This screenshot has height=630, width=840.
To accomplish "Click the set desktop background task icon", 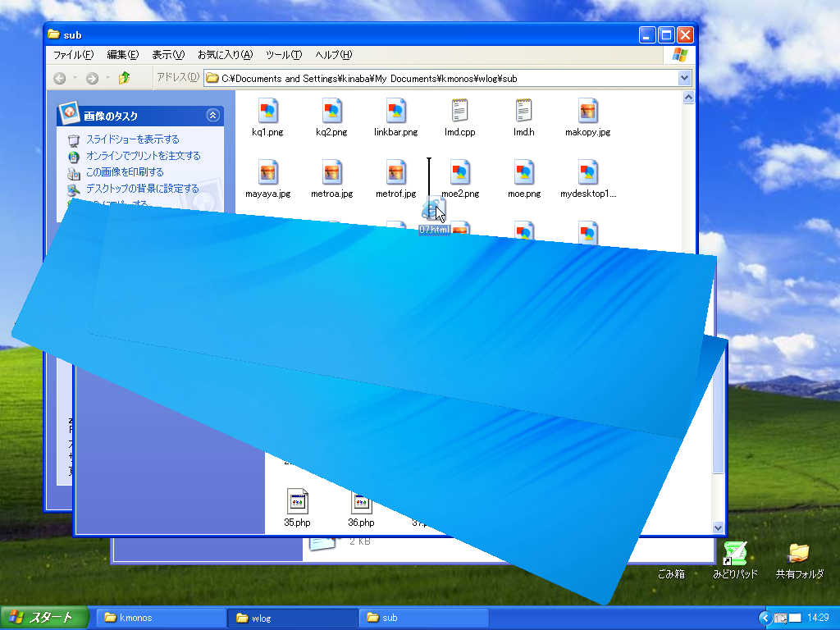I will [73, 189].
